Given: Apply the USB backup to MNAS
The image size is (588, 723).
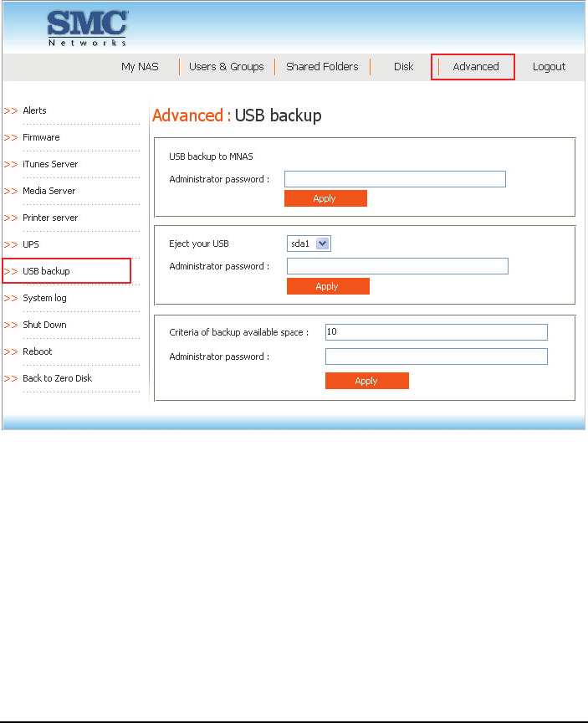Looking at the screenshot, I should (x=325, y=198).
